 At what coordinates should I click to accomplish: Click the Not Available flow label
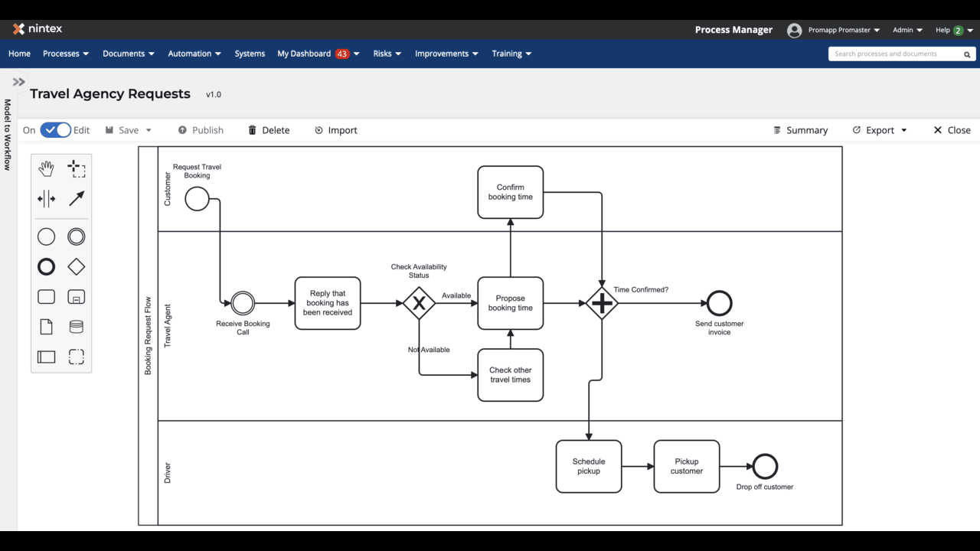point(429,350)
